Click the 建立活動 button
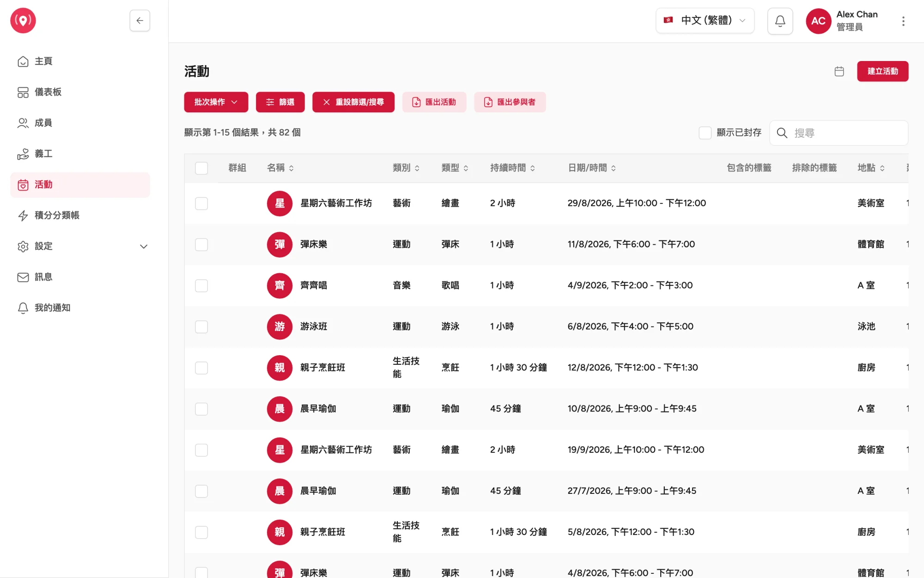This screenshot has width=924, height=578. [882, 71]
